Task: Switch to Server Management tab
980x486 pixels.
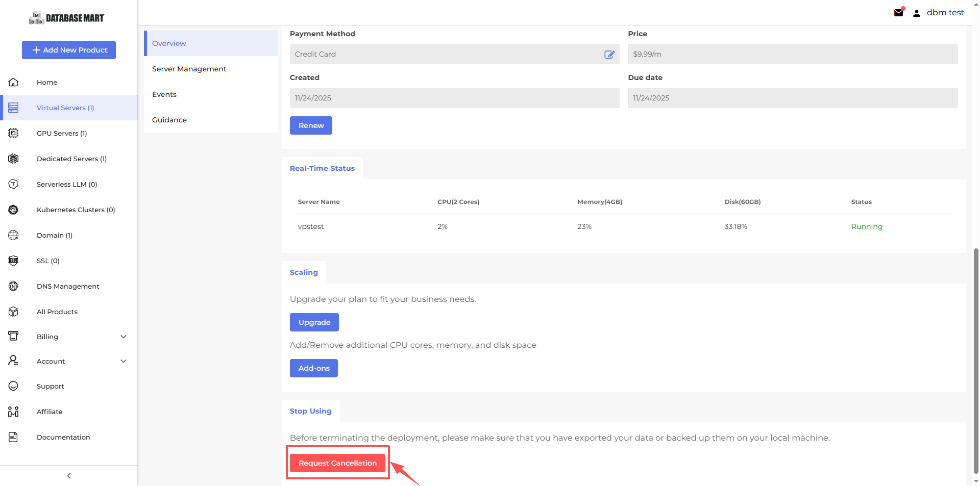Action: [x=211, y=69]
